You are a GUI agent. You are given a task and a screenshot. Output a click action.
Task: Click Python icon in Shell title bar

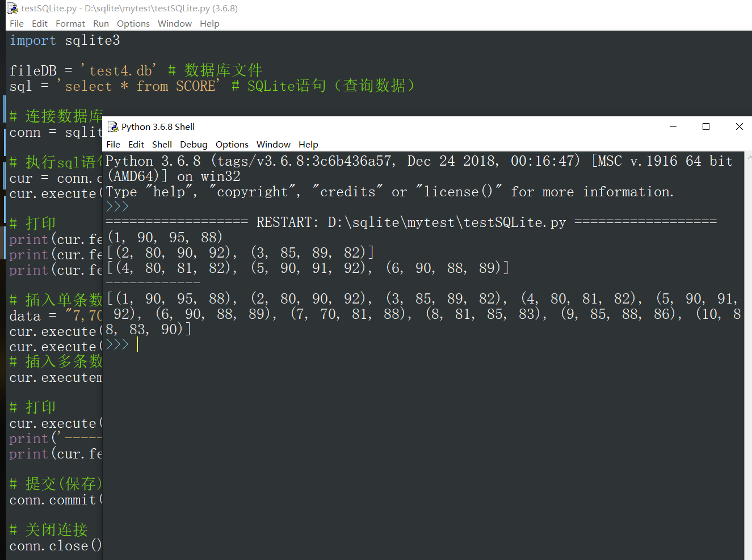pos(113,127)
